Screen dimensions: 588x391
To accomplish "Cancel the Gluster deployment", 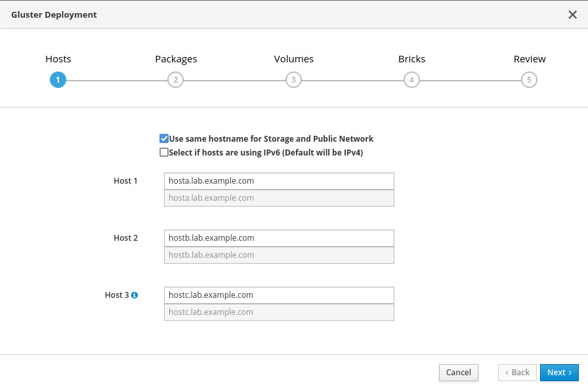I will point(458,372).
